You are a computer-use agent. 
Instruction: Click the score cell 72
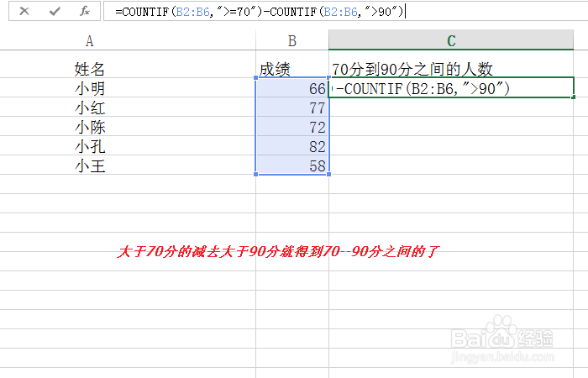click(292, 126)
